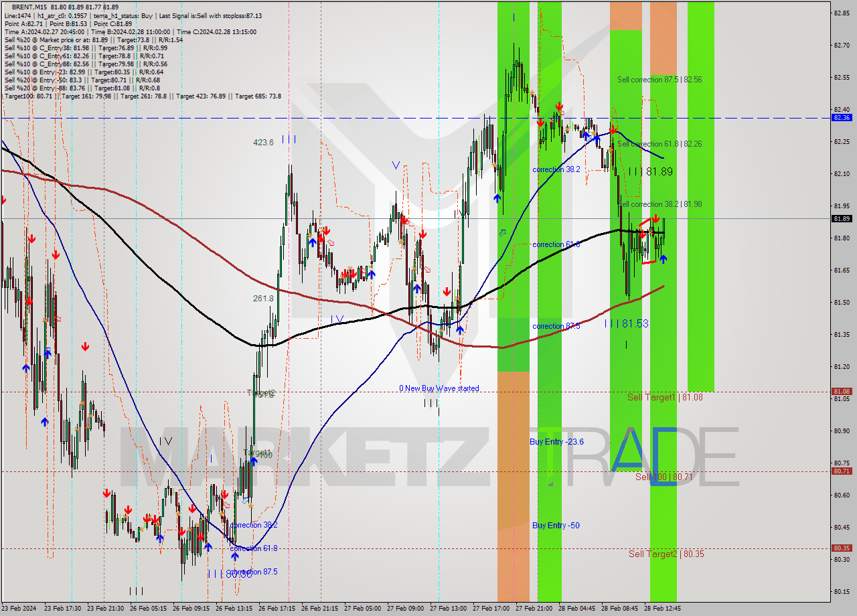
Task: Click the 'Sell 100 | 80.71' label
Action: click(664, 477)
